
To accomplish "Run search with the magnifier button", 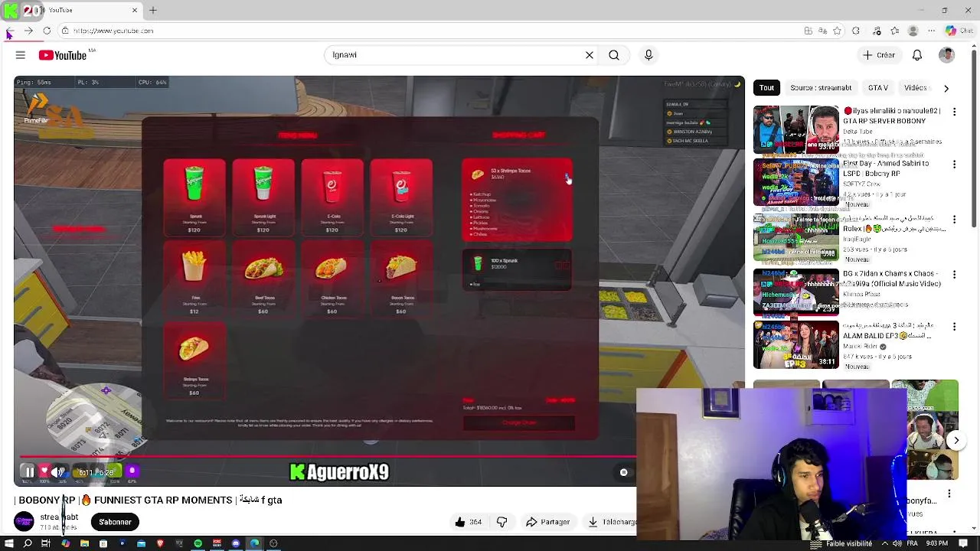I will tap(614, 55).
